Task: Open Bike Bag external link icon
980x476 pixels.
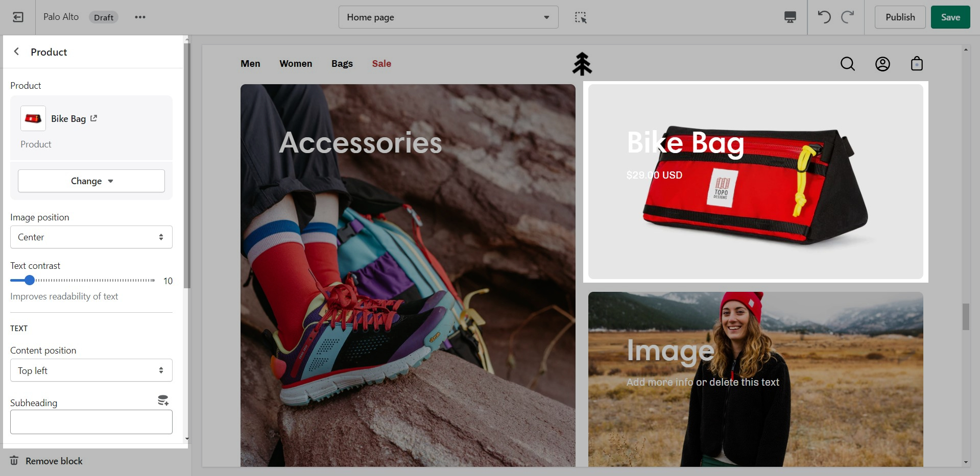Action: [94, 118]
